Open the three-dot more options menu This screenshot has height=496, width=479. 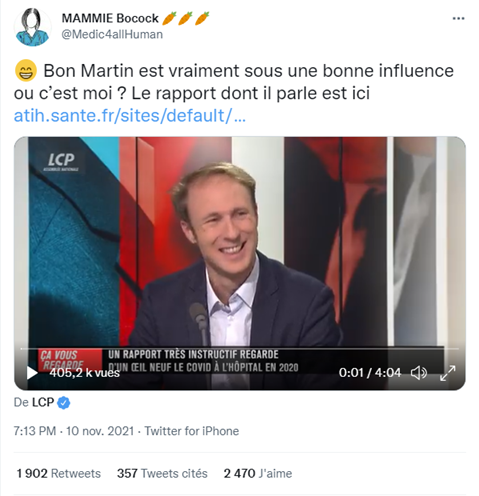click(458, 18)
